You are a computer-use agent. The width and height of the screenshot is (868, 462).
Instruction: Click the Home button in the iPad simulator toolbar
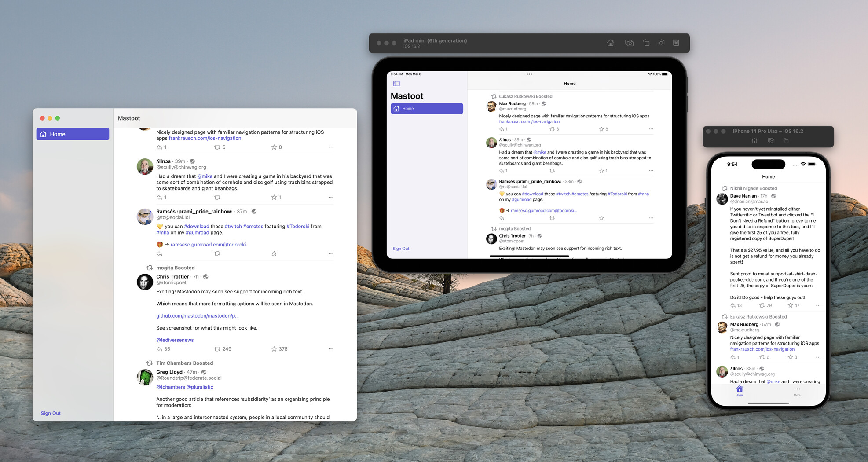pos(611,43)
